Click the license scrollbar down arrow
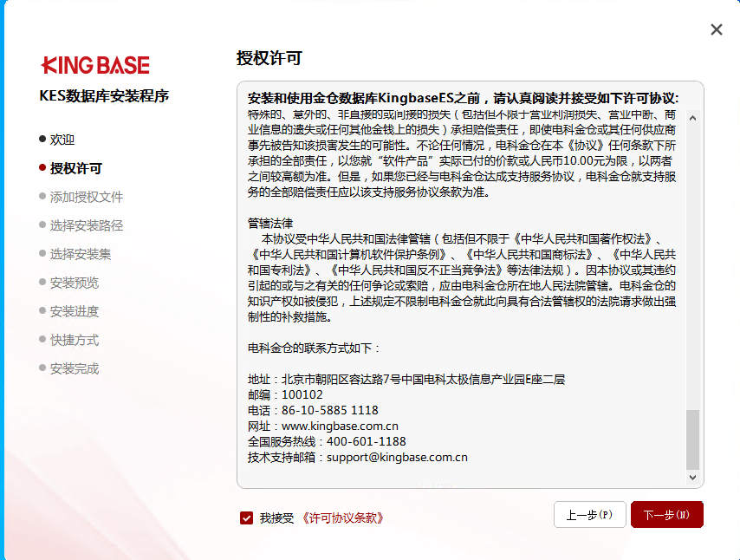 pyautogui.click(x=692, y=478)
